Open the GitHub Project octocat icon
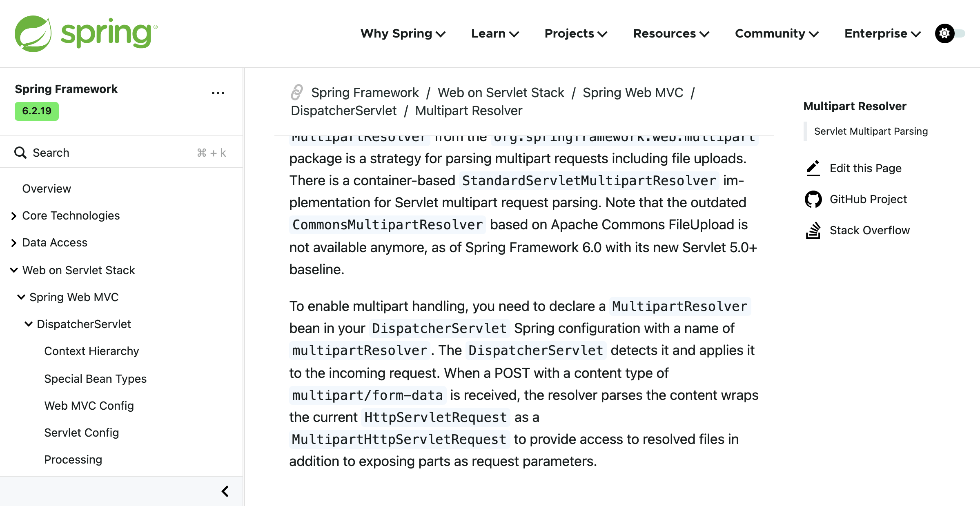This screenshot has width=980, height=506. click(813, 199)
